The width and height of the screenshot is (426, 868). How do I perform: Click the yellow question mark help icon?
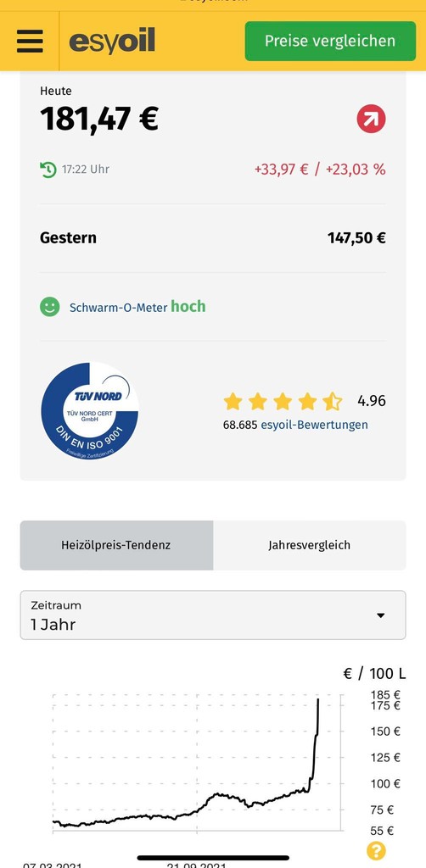[376, 849]
